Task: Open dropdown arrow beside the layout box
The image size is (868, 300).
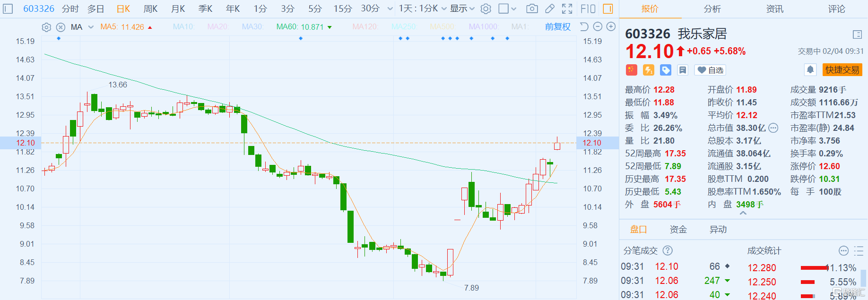Action: pos(514,9)
